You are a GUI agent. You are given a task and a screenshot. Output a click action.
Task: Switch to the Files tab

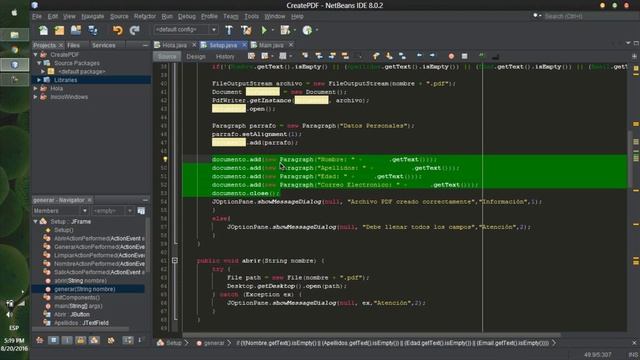click(73, 45)
